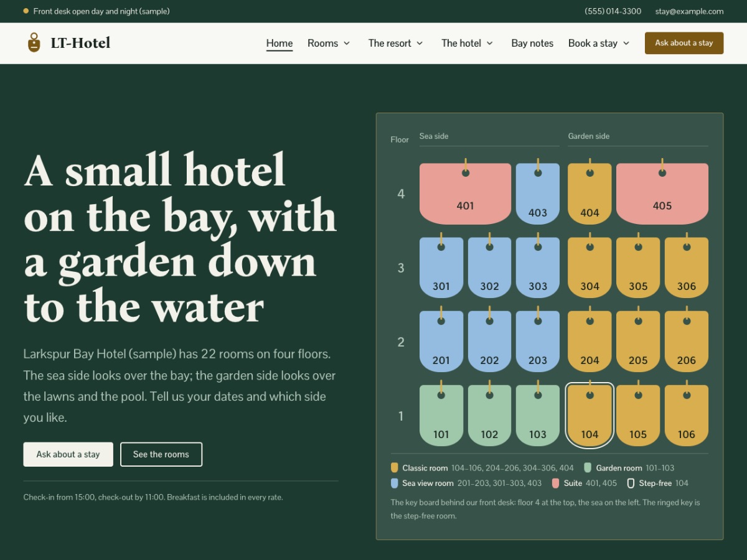
Task: Click the Classic room legend swatch
Action: pyautogui.click(x=395, y=468)
